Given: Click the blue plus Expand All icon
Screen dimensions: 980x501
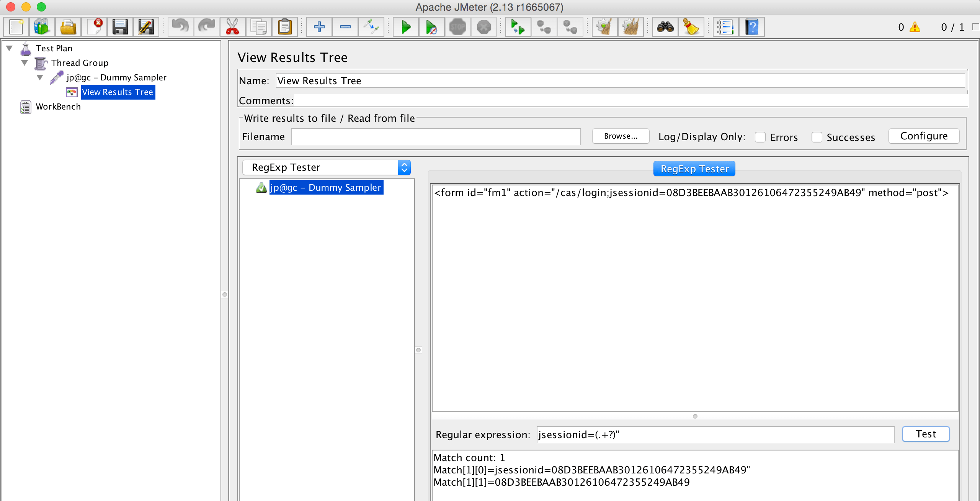Looking at the screenshot, I should pyautogui.click(x=319, y=27).
